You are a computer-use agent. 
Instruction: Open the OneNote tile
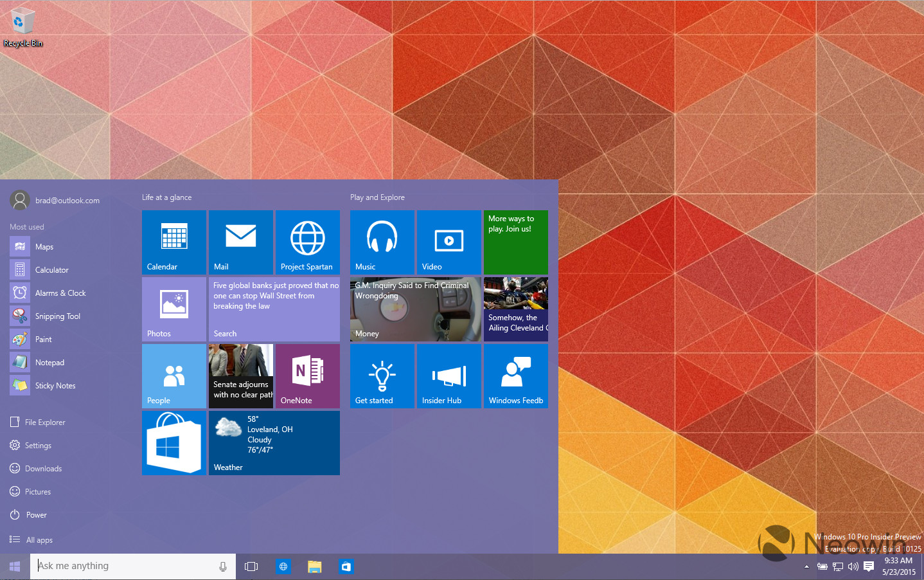click(x=307, y=376)
